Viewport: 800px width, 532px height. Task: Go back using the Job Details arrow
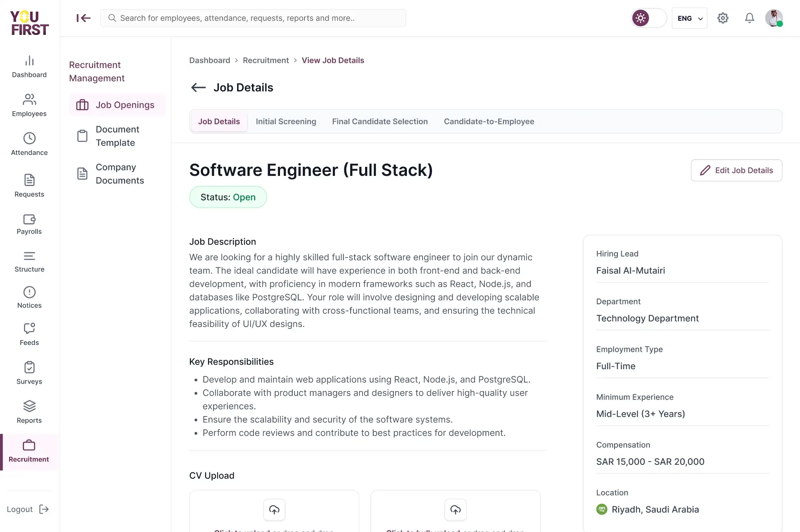tap(199, 87)
